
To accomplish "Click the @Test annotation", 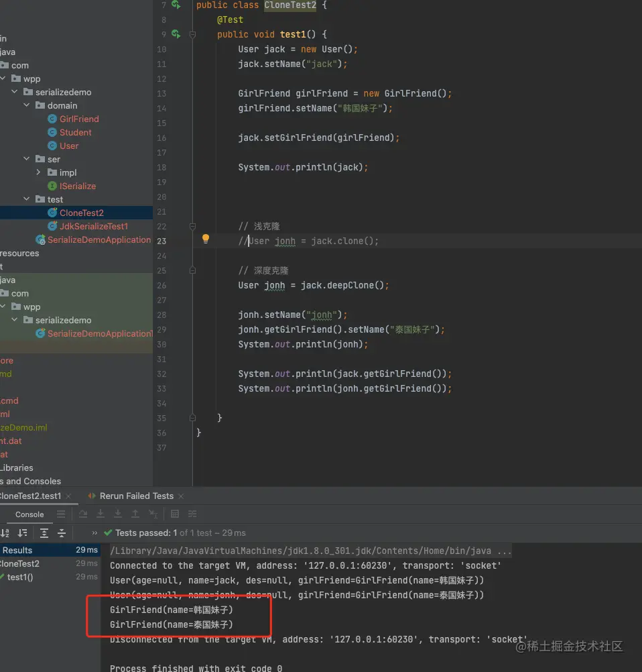I will pos(230,19).
